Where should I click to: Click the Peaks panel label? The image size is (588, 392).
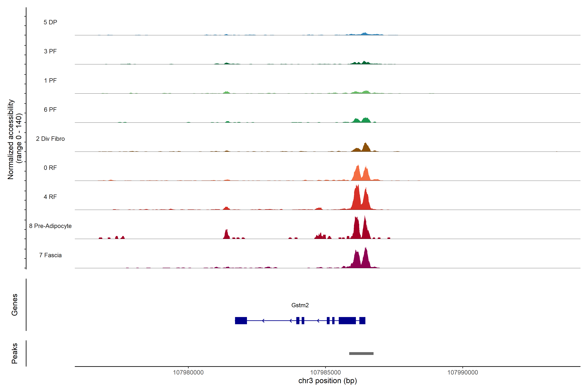(15, 353)
